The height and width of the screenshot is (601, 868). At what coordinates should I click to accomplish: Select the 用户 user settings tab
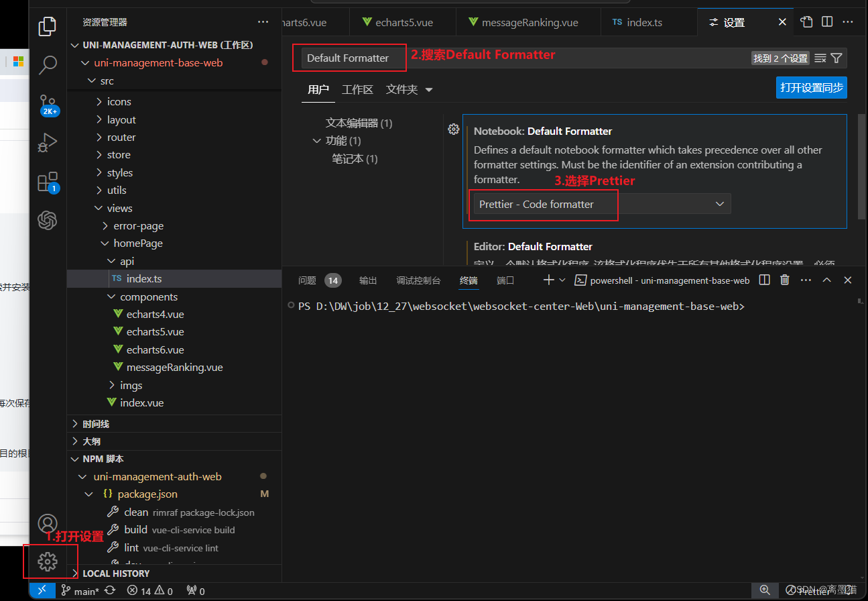318,89
